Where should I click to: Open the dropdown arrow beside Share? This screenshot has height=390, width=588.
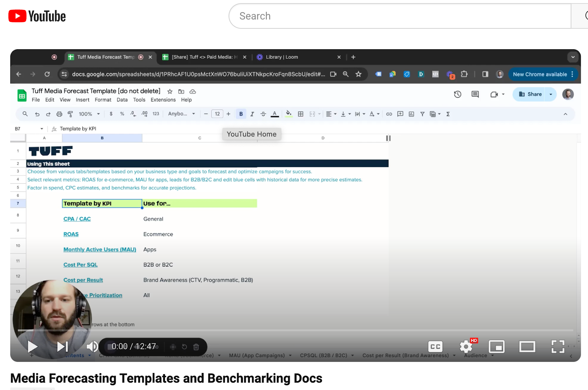(551, 94)
